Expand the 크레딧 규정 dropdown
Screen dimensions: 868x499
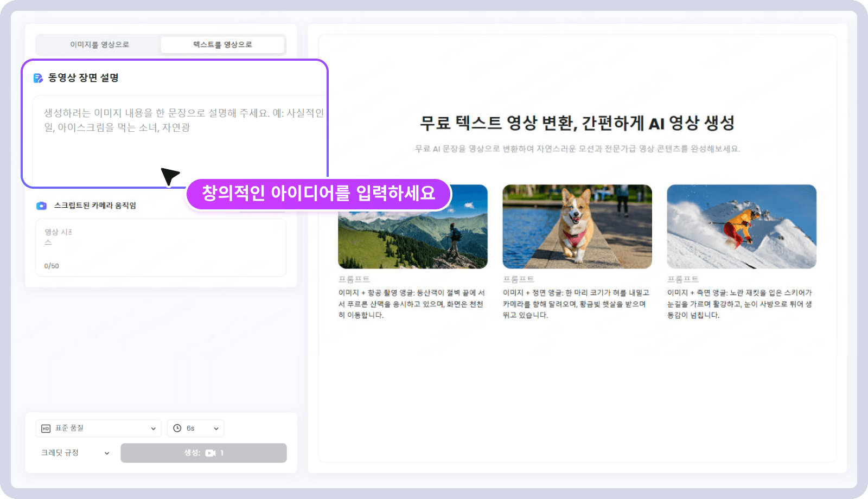[75, 453]
